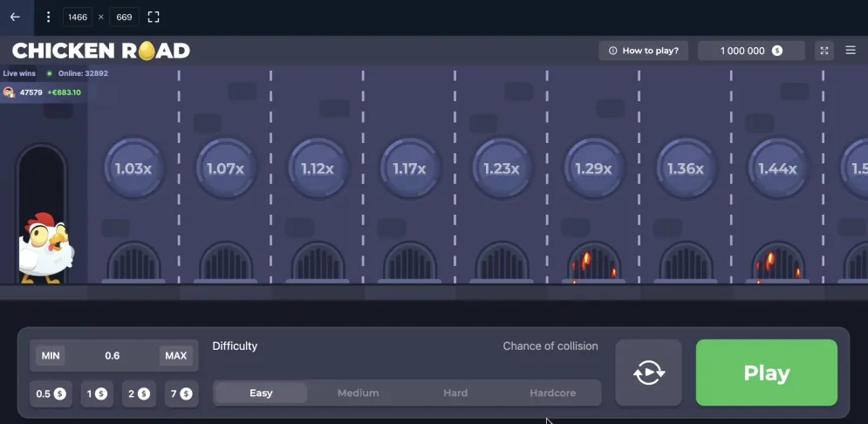Click the 1.29x multiplier coin
Screen dimensions: 868x424
[593, 168]
